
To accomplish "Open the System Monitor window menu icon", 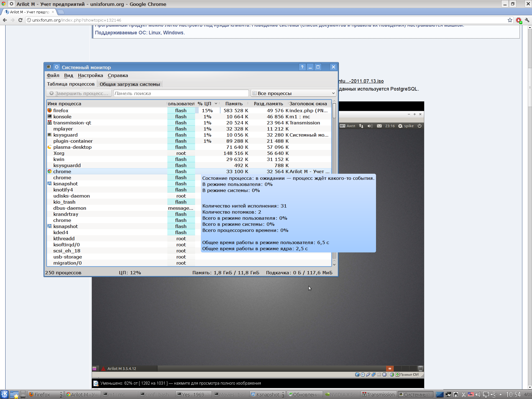I will pyautogui.click(x=49, y=67).
